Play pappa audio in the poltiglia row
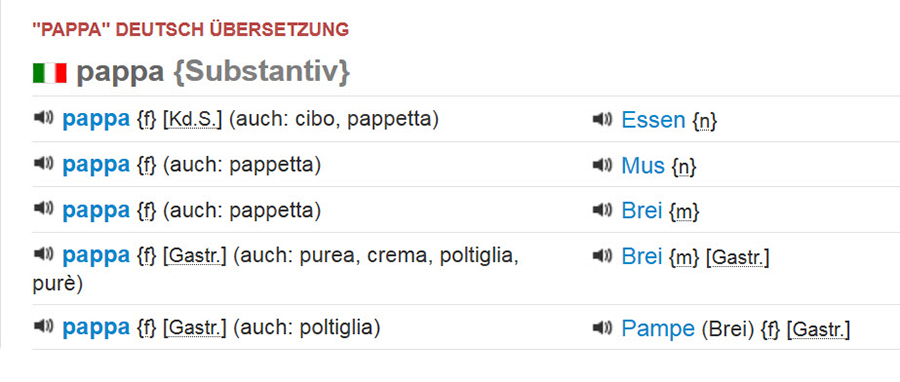 click(x=43, y=326)
